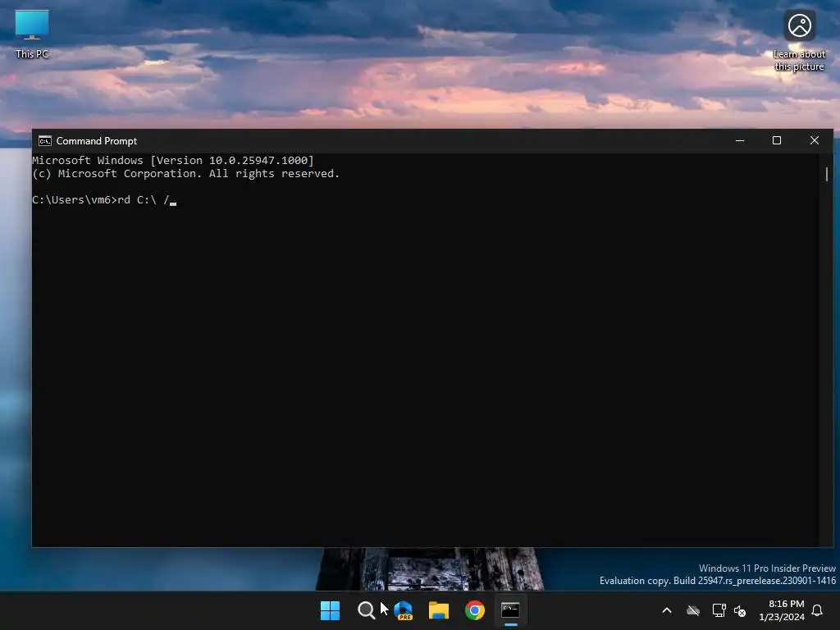Close the Command Prompt window

click(815, 140)
